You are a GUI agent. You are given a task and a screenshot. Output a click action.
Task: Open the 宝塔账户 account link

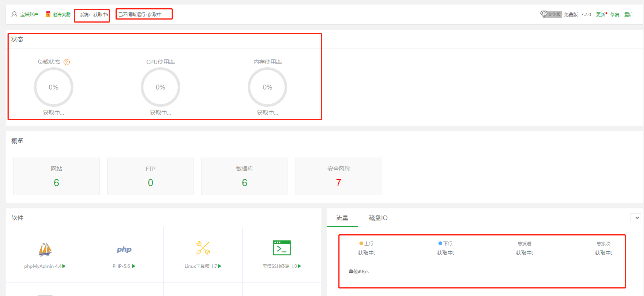(x=29, y=15)
